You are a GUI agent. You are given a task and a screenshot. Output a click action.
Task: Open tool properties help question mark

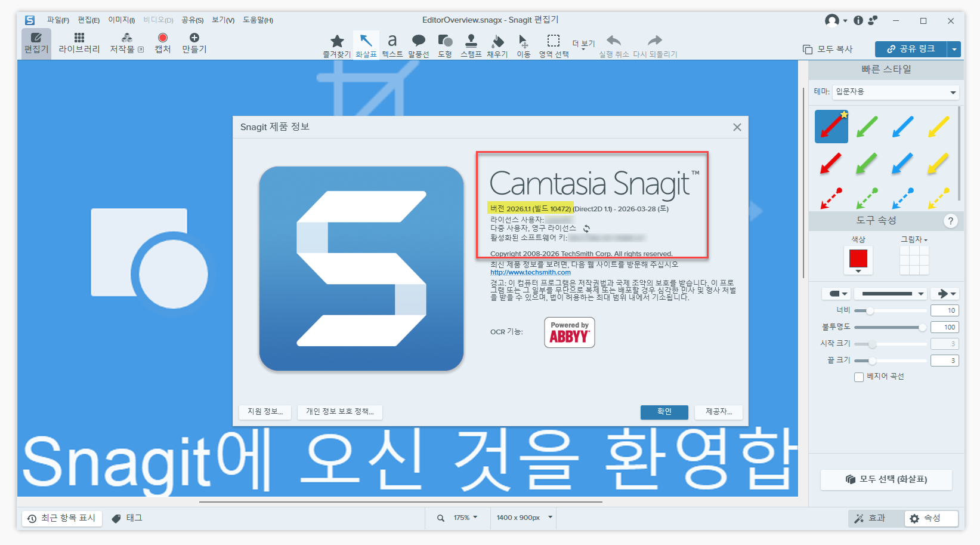coord(951,221)
